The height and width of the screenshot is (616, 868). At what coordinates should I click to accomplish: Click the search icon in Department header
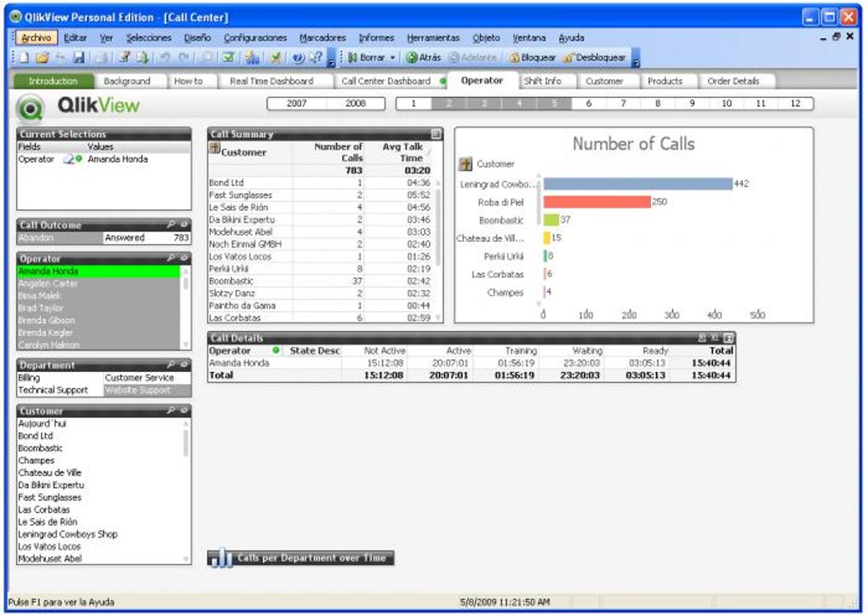point(171,365)
